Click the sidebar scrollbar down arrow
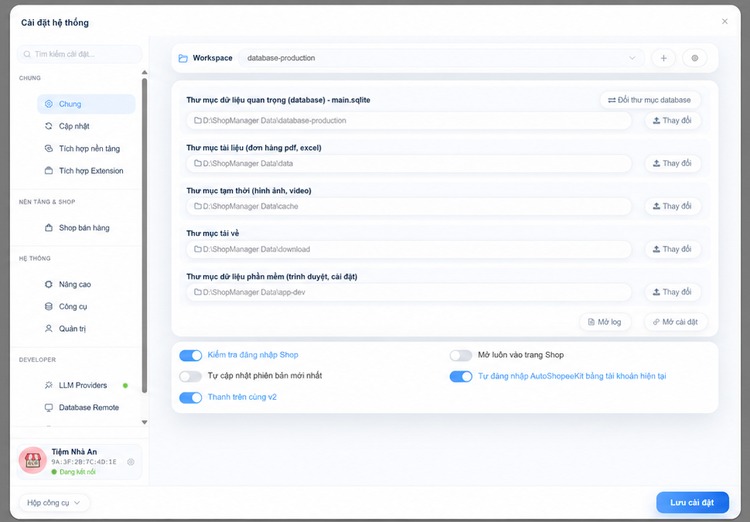 [x=144, y=422]
